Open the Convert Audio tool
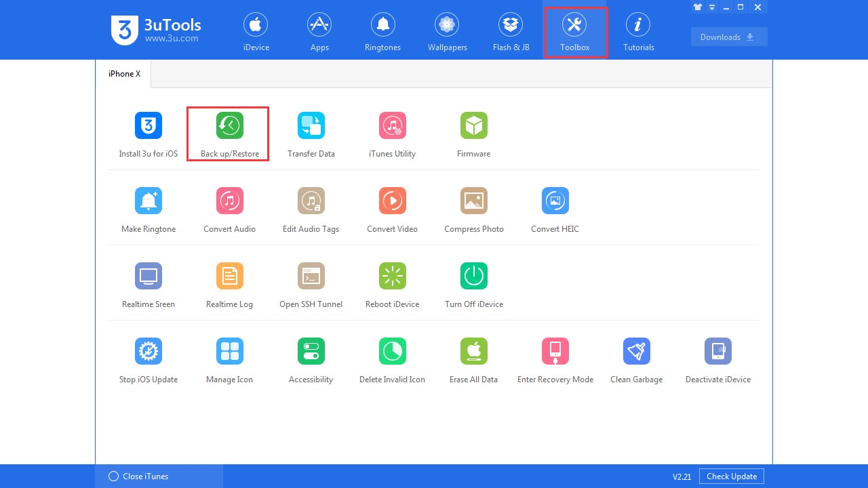Image resolution: width=868 pixels, height=488 pixels. click(230, 210)
